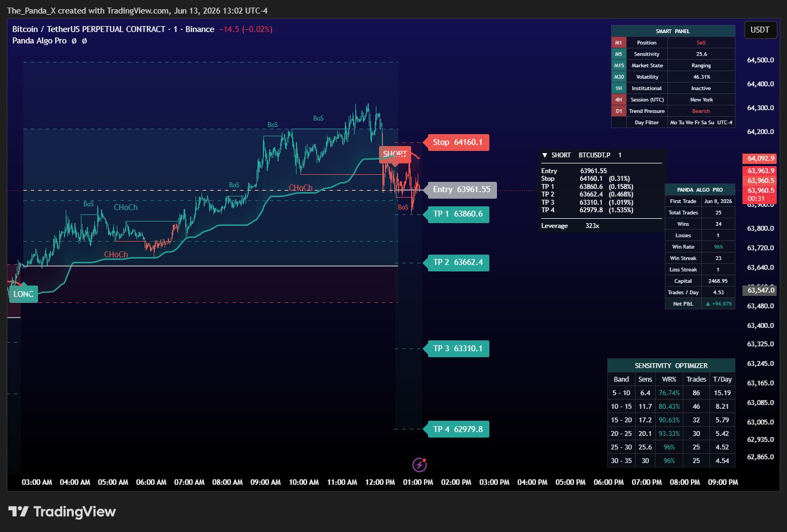Viewport: 787px width, 532px height.
Task: Click the 93.33% win rate cell
Action: point(669,434)
